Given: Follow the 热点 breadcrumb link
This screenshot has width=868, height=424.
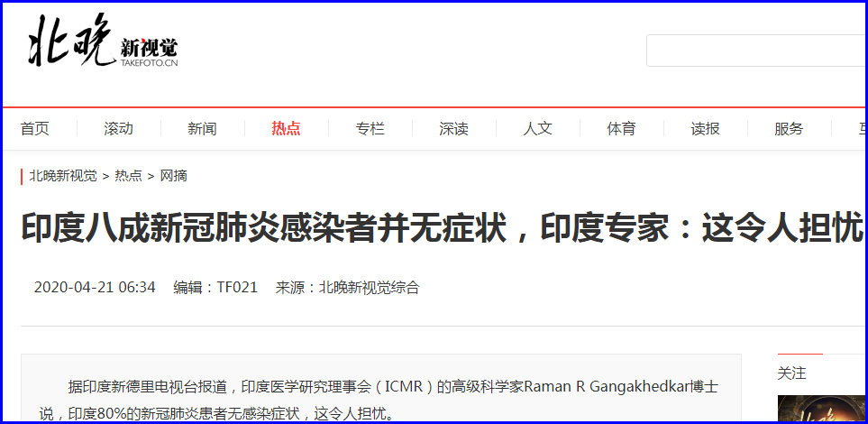Looking at the screenshot, I should pyautogui.click(x=128, y=176).
